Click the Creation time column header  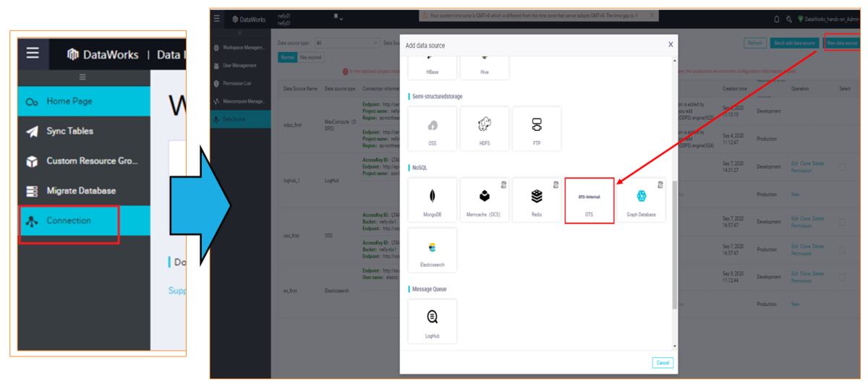coord(734,89)
